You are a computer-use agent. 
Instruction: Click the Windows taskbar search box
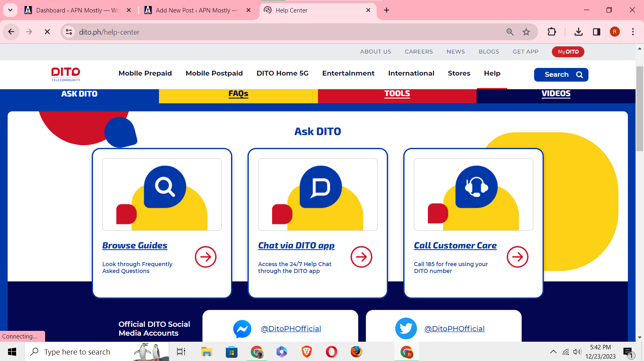(97, 352)
